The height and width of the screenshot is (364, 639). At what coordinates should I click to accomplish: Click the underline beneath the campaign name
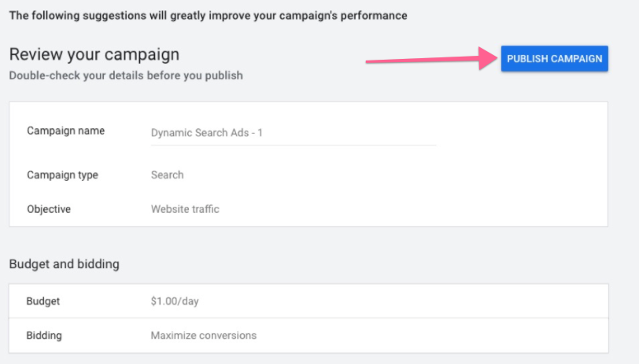(293, 145)
